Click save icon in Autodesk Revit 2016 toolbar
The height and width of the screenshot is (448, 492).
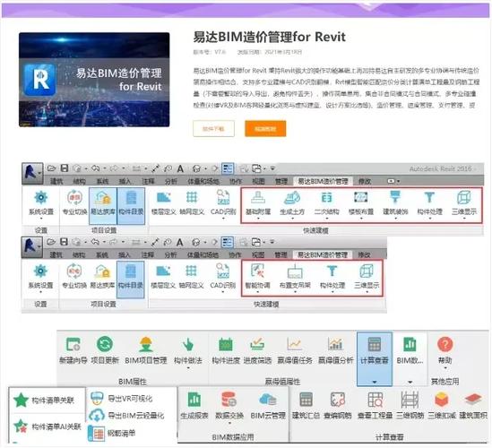[x=65, y=168]
